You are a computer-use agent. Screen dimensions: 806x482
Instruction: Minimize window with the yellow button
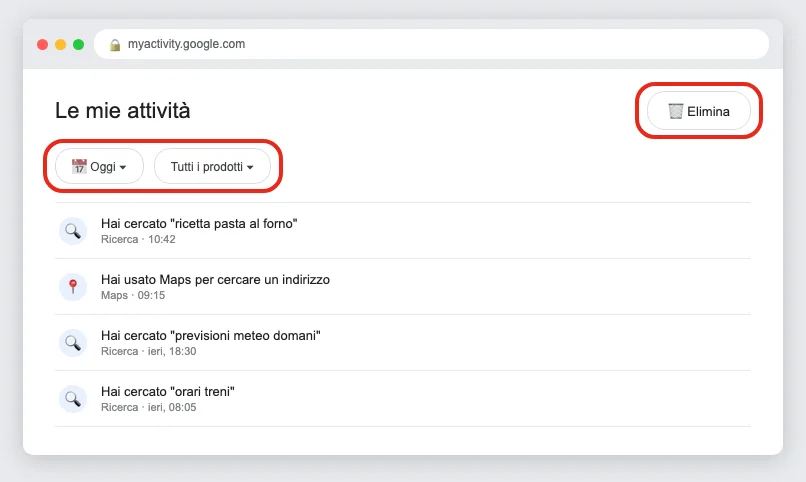click(x=61, y=45)
